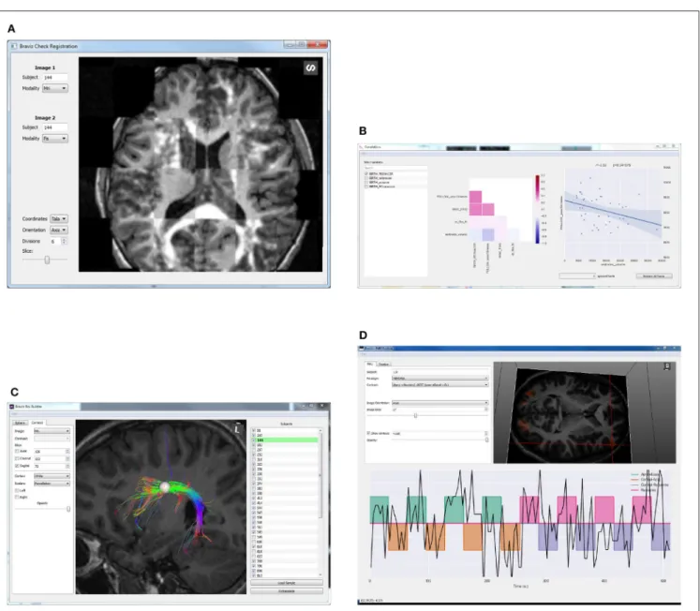
Task: Open the Image Orientation dropdown in fMRI window
Action: click(440, 403)
